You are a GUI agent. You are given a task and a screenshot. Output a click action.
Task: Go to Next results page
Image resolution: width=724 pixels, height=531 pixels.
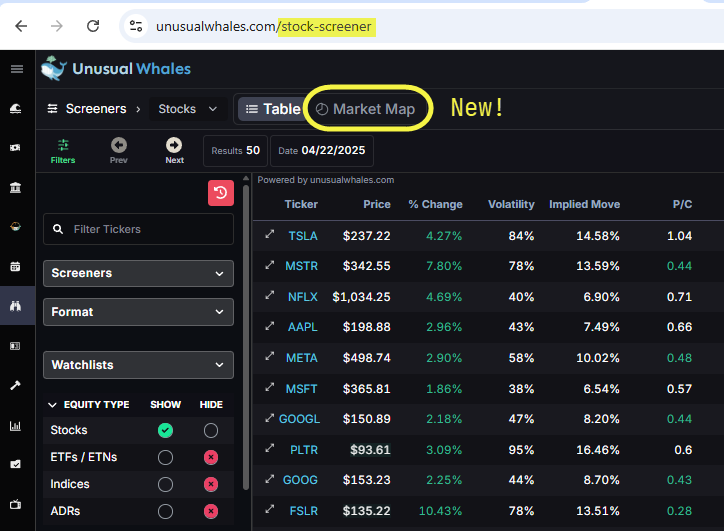174,151
